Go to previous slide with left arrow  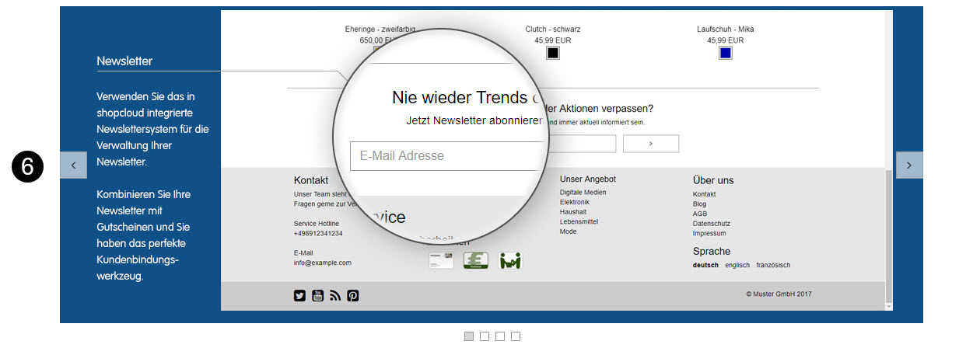pyautogui.click(x=73, y=165)
